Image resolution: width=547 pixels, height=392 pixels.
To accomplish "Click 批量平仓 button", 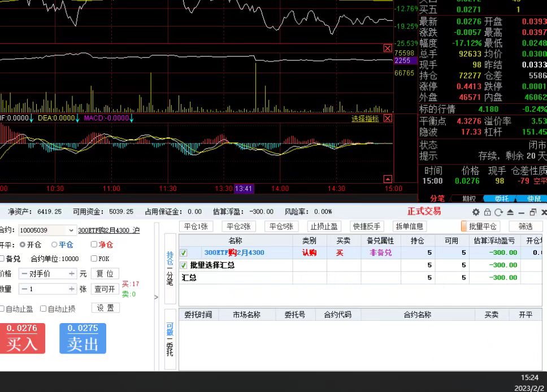I will 481,227.
